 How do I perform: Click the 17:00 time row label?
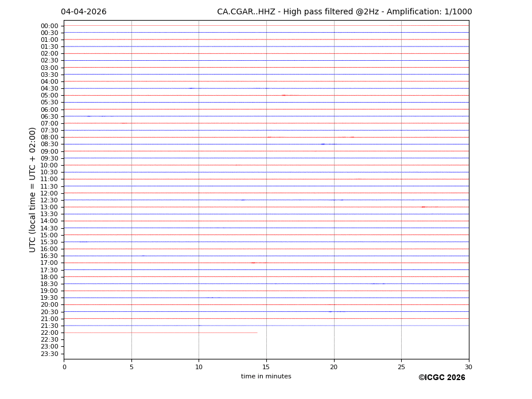pyautogui.click(x=49, y=263)
